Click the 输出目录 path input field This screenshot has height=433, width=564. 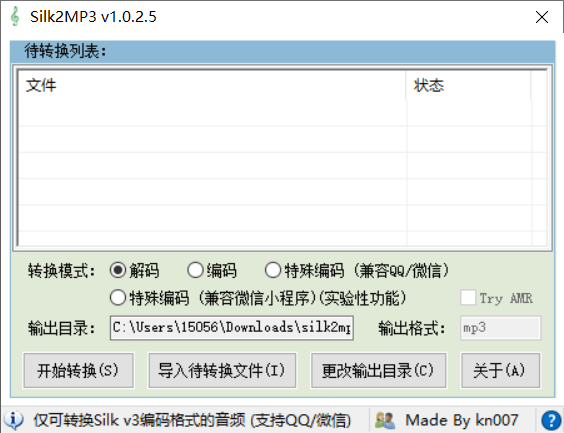[232, 328]
